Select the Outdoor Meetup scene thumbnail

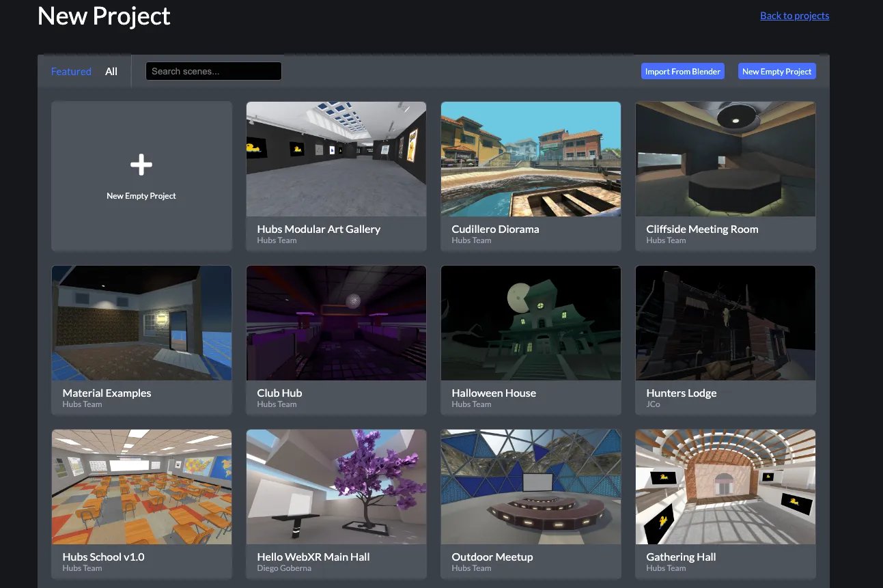(x=531, y=487)
